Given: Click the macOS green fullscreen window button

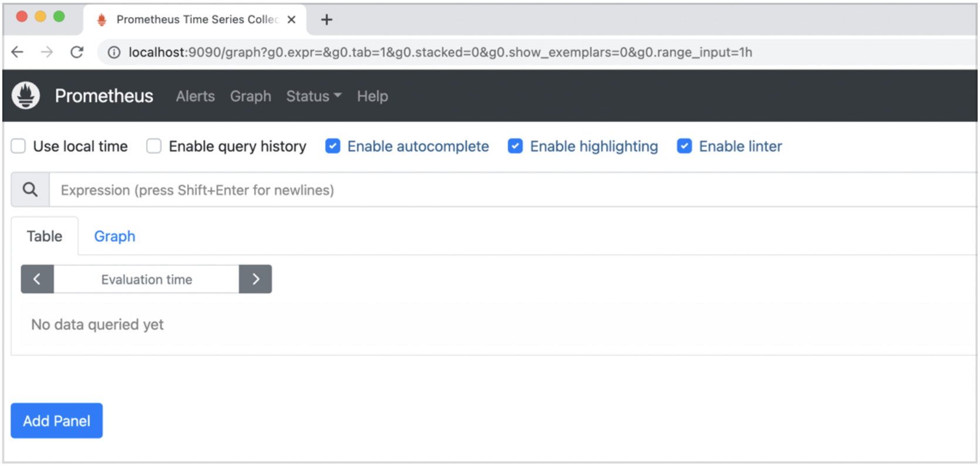Looking at the screenshot, I should 59,16.
